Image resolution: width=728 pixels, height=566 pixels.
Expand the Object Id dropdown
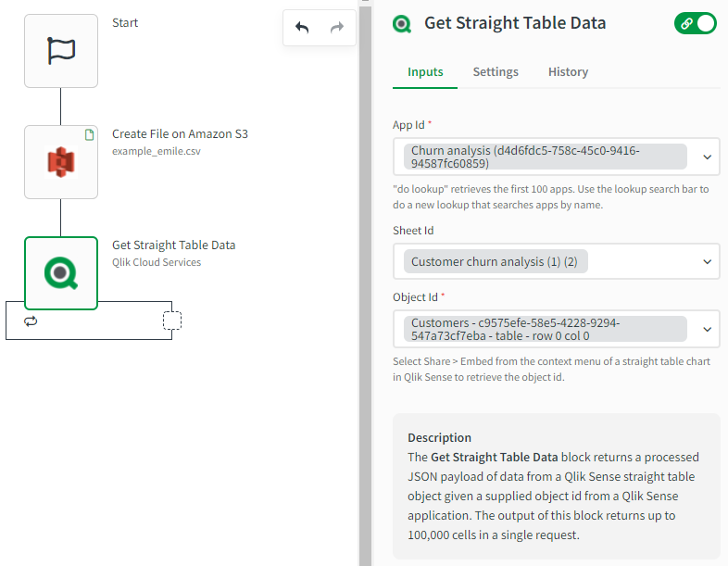(708, 329)
